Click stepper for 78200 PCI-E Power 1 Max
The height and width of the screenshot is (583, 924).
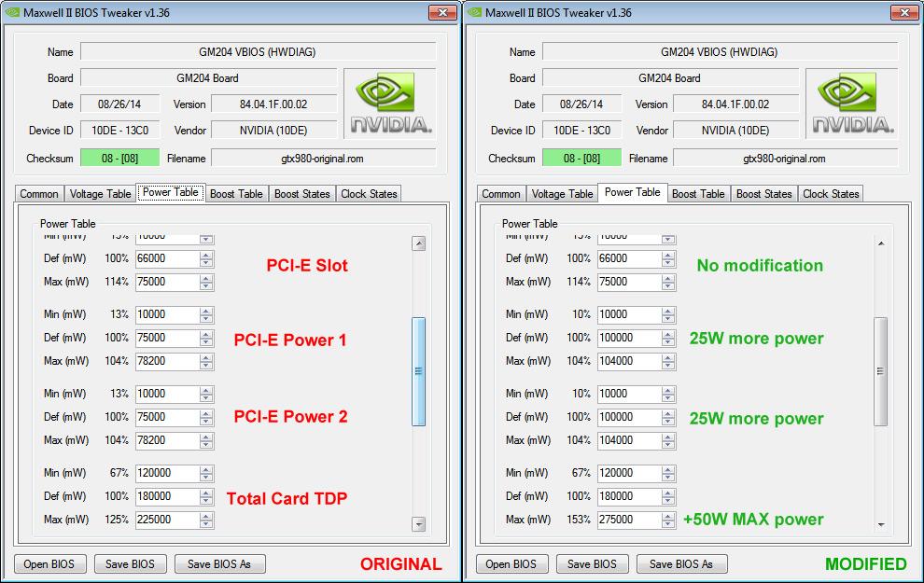point(206,361)
